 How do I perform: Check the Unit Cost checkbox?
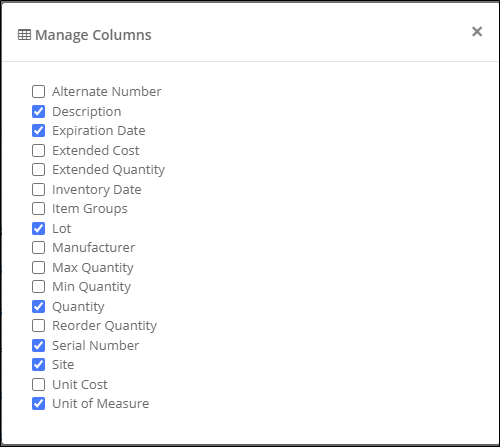click(x=39, y=384)
